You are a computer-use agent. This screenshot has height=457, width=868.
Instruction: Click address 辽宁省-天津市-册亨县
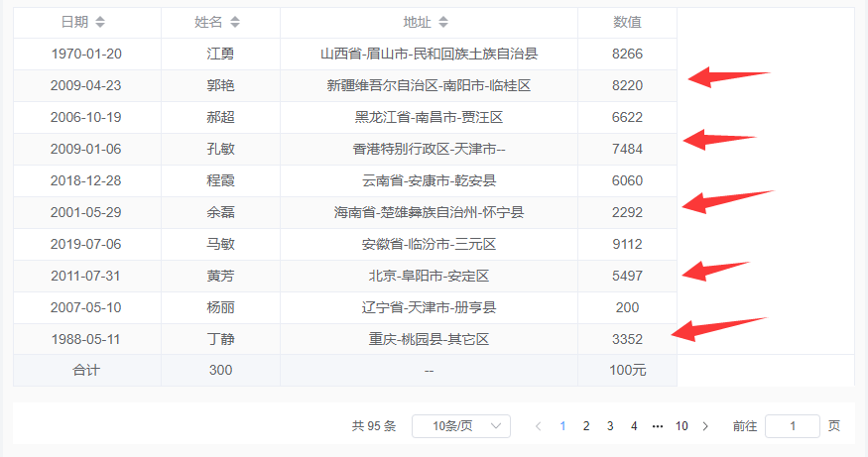(429, 307)
